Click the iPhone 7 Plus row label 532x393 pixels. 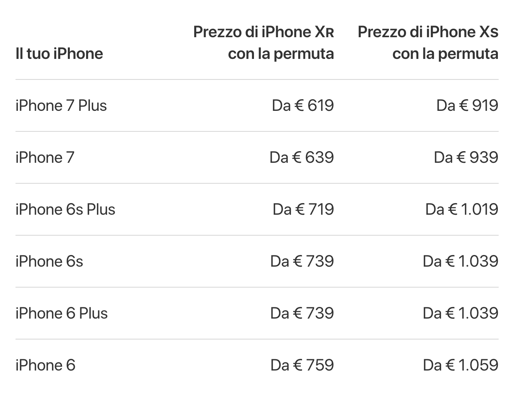(61, 105)
